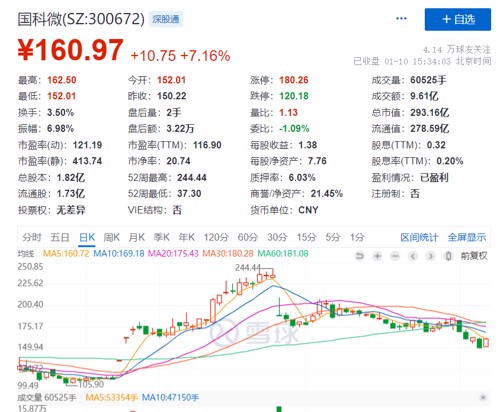This screenshot has height=412, width=500.
Task: Switch to 1分 interval tab
Action: [x=357, y=237]
